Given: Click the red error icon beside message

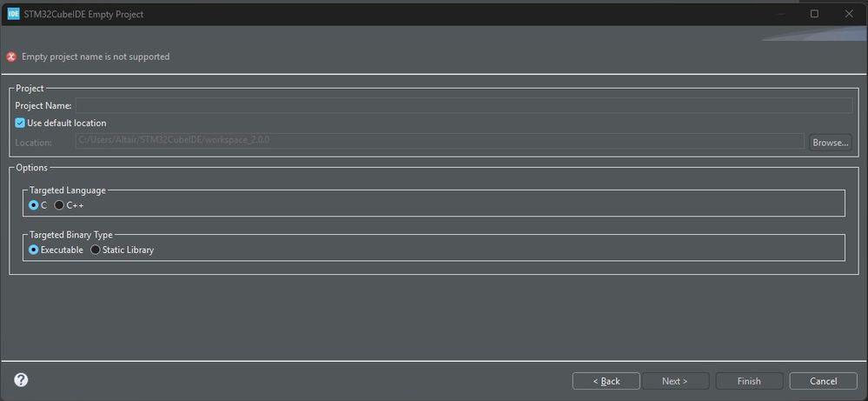Looking at the screenshot, I should (x=11, y=57).
